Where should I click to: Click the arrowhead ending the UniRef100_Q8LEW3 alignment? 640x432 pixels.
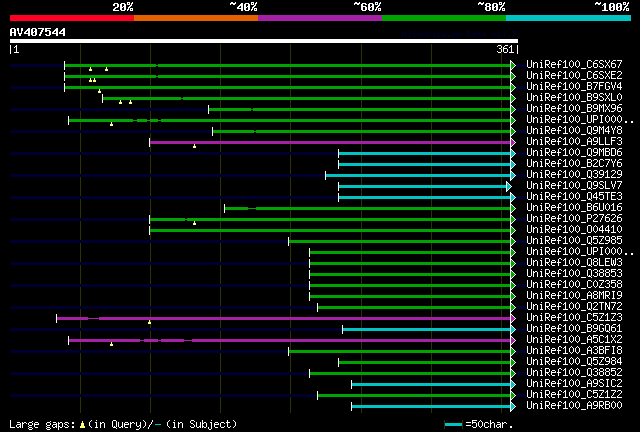[x=513, y=263]
